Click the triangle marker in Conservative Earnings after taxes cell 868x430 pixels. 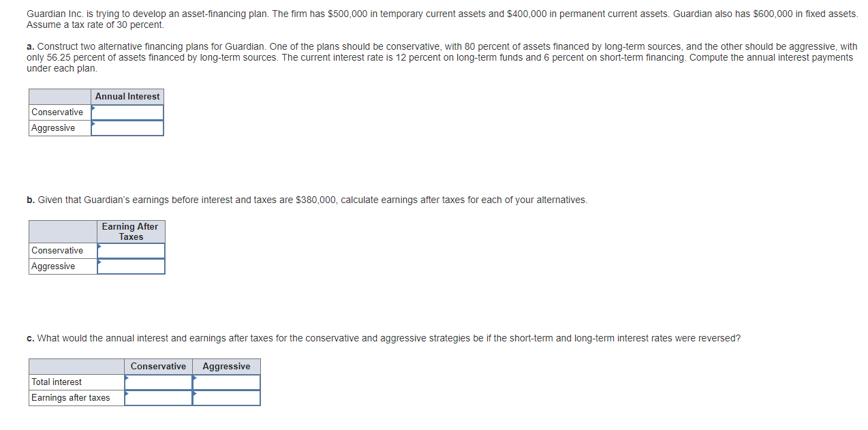[x=127, y=394]
